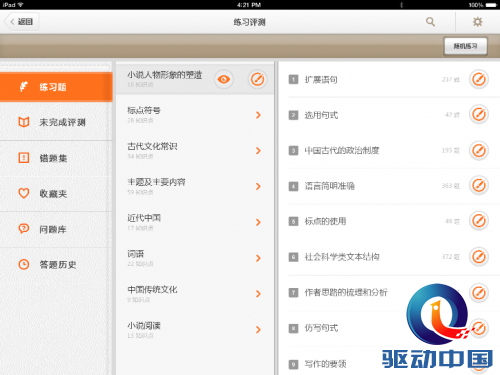This screenshot has height=375, width=500.
Task: Click number badge 3 beside 中国古代的政治制度
Action: [x=293, y=151]
